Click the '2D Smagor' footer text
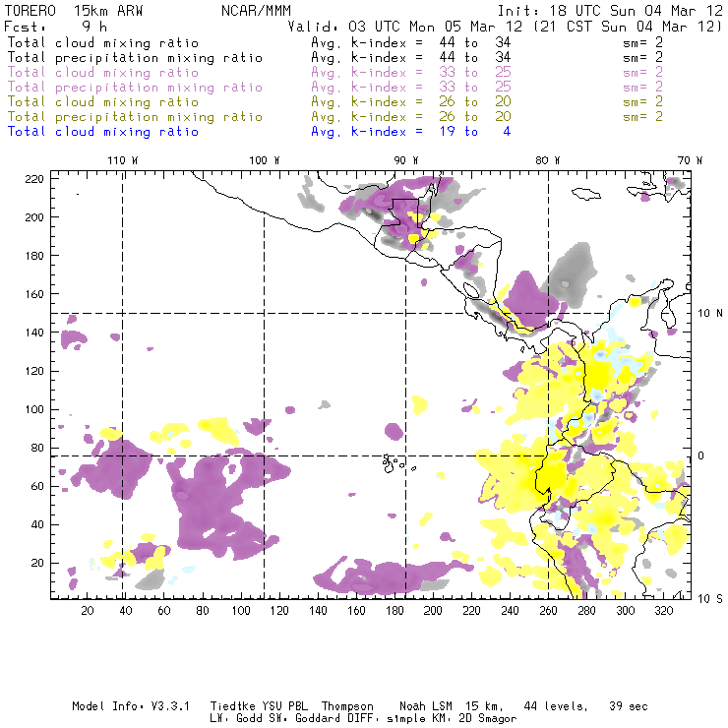Screen dimensions: 728x728 point(488,719)
